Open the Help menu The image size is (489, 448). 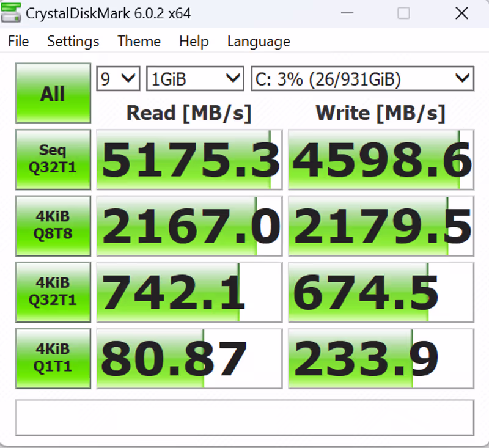click(x=194, y=42)
